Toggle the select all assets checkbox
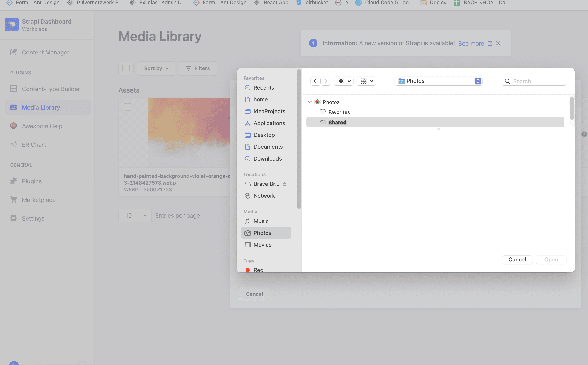Viewport: 588px width, 365px height. tap(126, 68)
